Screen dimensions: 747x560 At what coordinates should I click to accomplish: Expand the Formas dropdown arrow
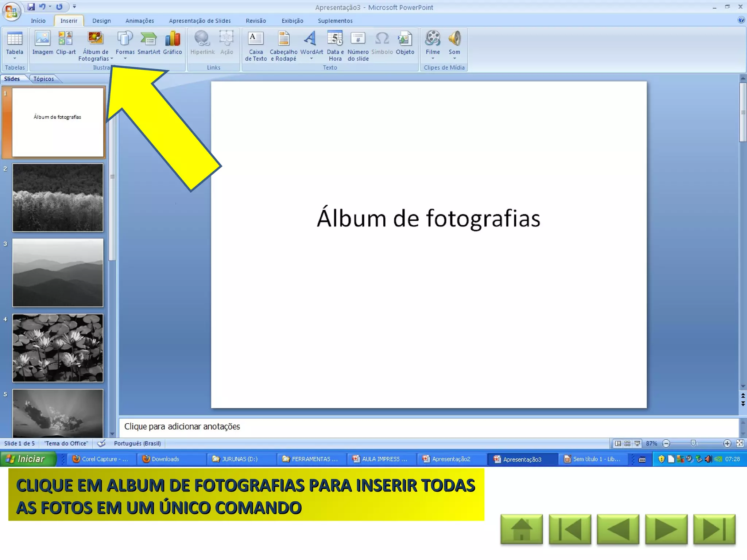coord(125,58)
